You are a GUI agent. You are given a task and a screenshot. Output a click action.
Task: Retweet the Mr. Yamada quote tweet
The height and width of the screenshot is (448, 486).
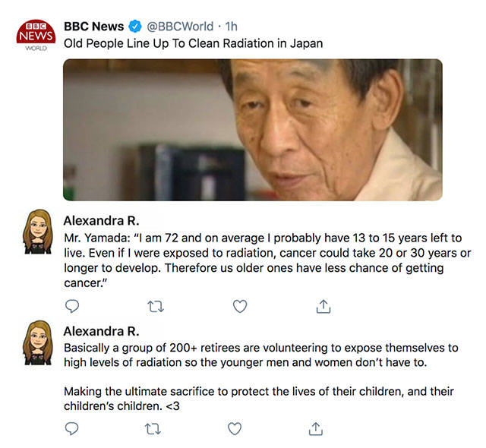155,306
